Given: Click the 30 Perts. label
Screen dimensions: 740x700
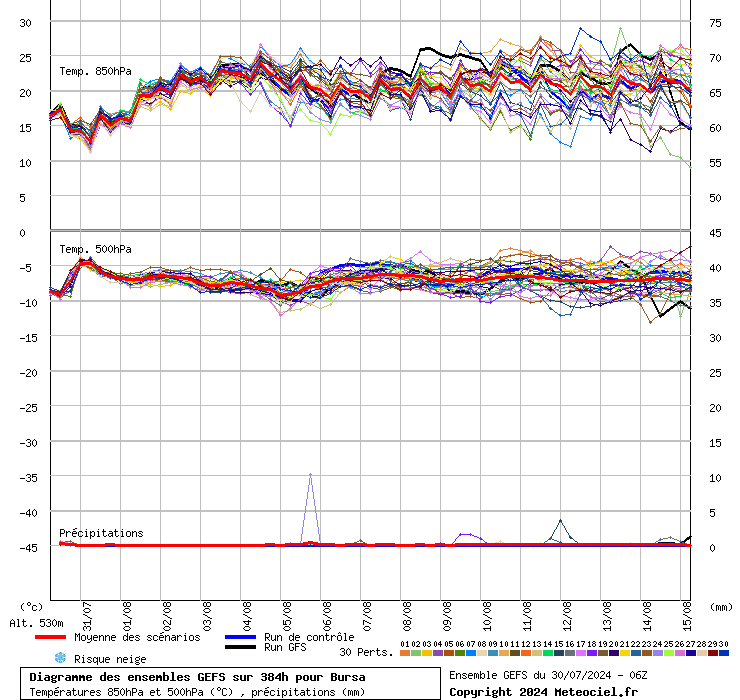Looking at the screenshot, I should coord(366,652).
